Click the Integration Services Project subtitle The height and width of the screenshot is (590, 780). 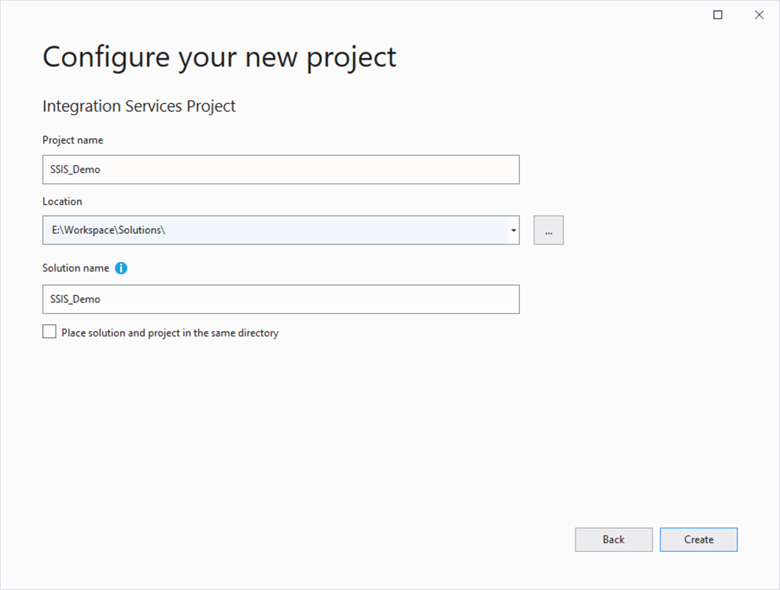pyautogui.click(x=139, y=106)
